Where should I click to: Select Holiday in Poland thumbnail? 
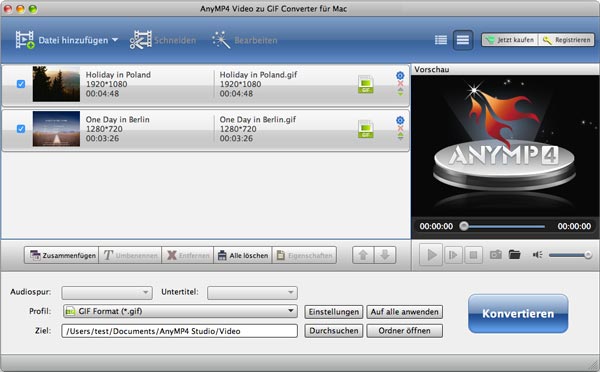[x=56, y=84]
